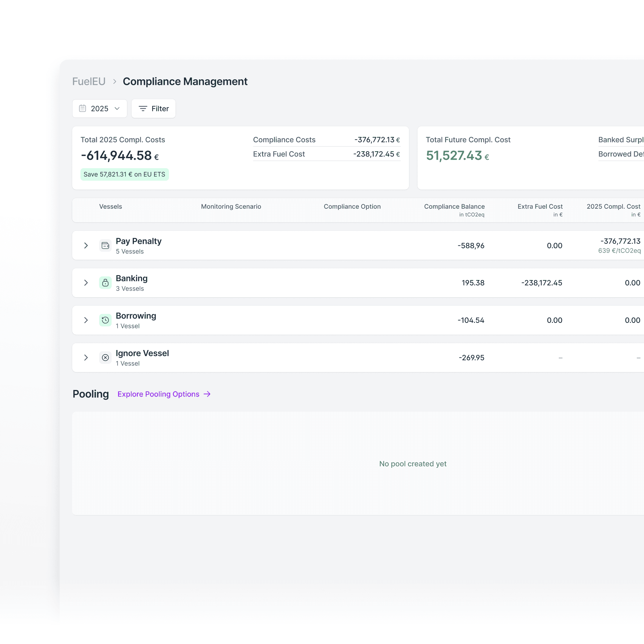Viewport: 644px width, 644px height.
Task: Click the Total Future Compl. Cost label
Action: [x=468, y=140]
